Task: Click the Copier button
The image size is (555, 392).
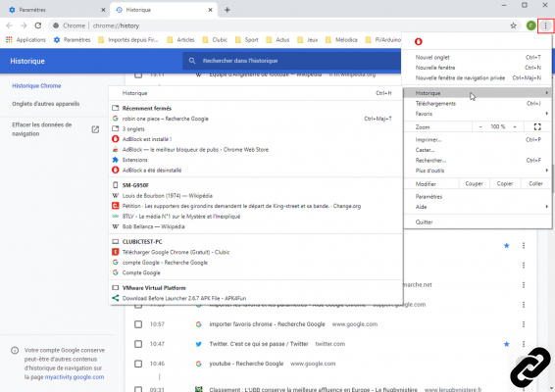Action: pos(505,183)
